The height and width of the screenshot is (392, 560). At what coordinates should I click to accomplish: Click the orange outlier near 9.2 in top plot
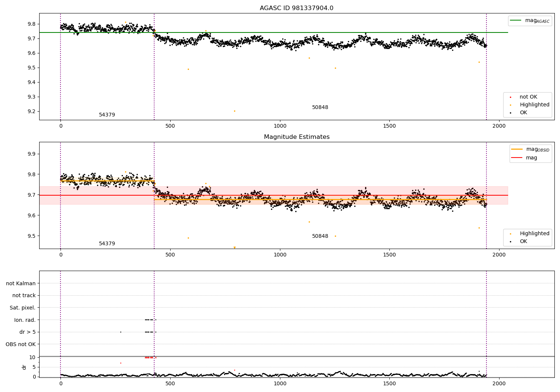[x=234, y=111]
